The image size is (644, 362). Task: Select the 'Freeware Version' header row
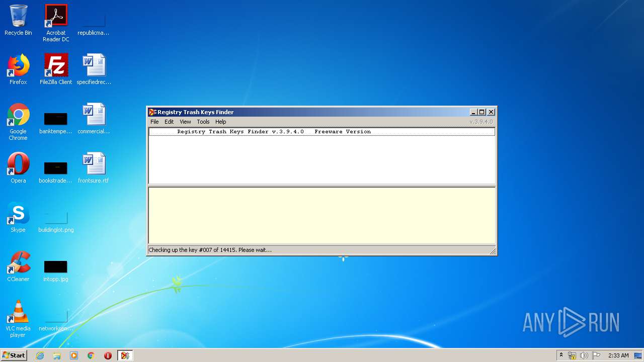(322, 132)
